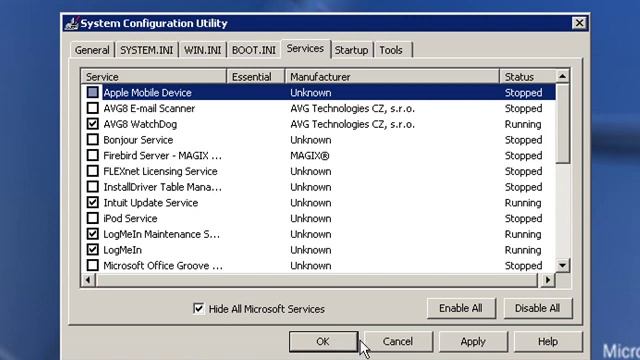Toggle the Apple Mobile Device checkbox
Screen dimensions: 640x360
93,92
